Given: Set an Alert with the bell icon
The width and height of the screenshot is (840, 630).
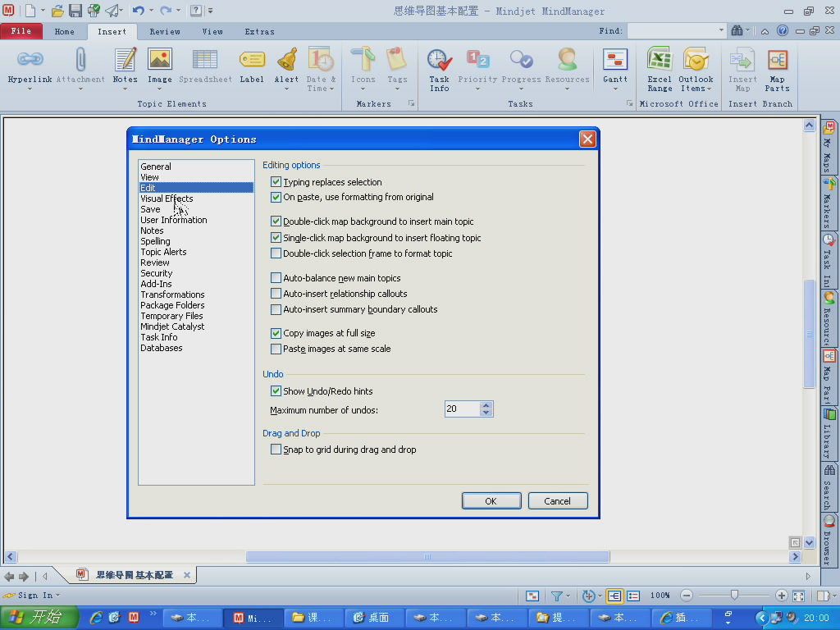Looking at the screenshot, I should click(286, 66).
